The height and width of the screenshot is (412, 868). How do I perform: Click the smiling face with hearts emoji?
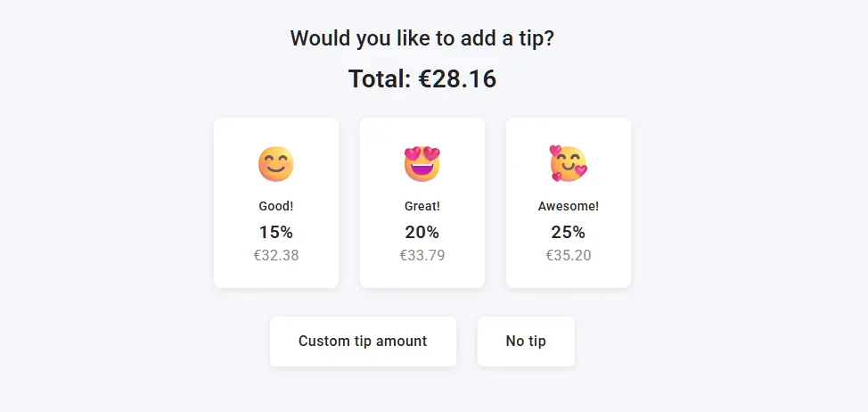point(569,164)
